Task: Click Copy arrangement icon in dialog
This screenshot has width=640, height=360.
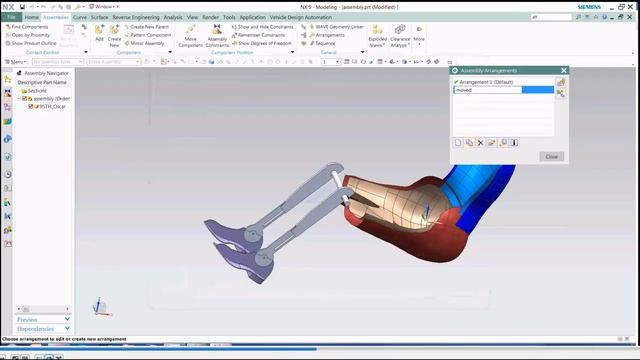Action: pos(469,143)
